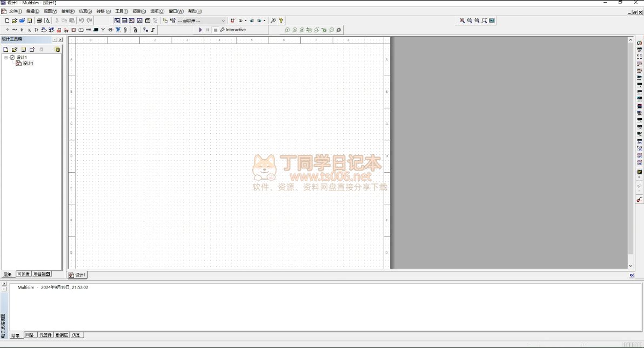
Task: Select the 设计1 sheet in design tree
Action: pos(28,64)
